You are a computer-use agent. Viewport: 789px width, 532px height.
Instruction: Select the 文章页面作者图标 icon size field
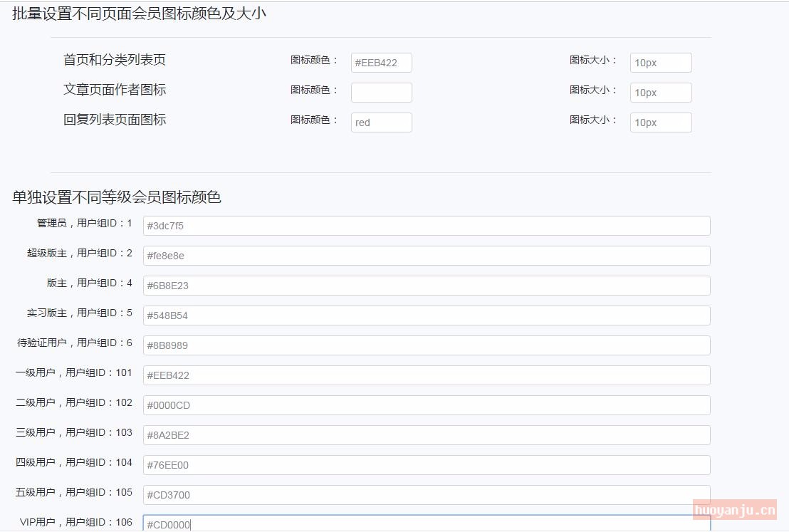pos(660,93)
